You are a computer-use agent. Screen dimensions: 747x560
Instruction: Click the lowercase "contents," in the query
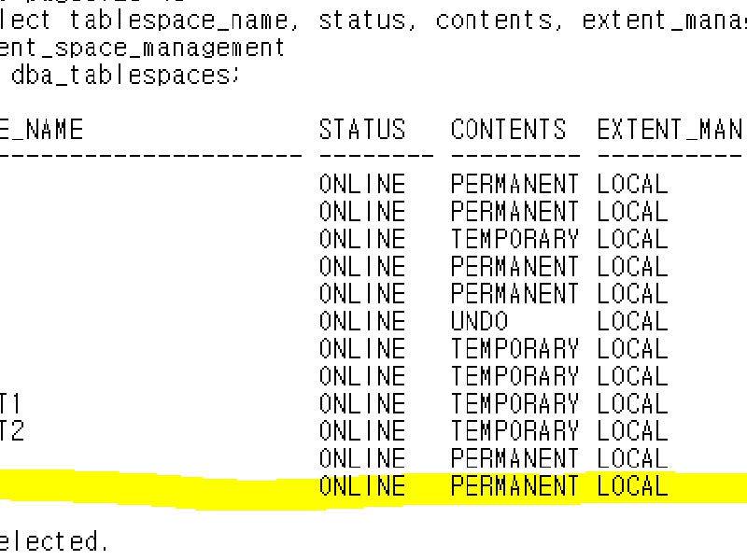pos(500,21)
